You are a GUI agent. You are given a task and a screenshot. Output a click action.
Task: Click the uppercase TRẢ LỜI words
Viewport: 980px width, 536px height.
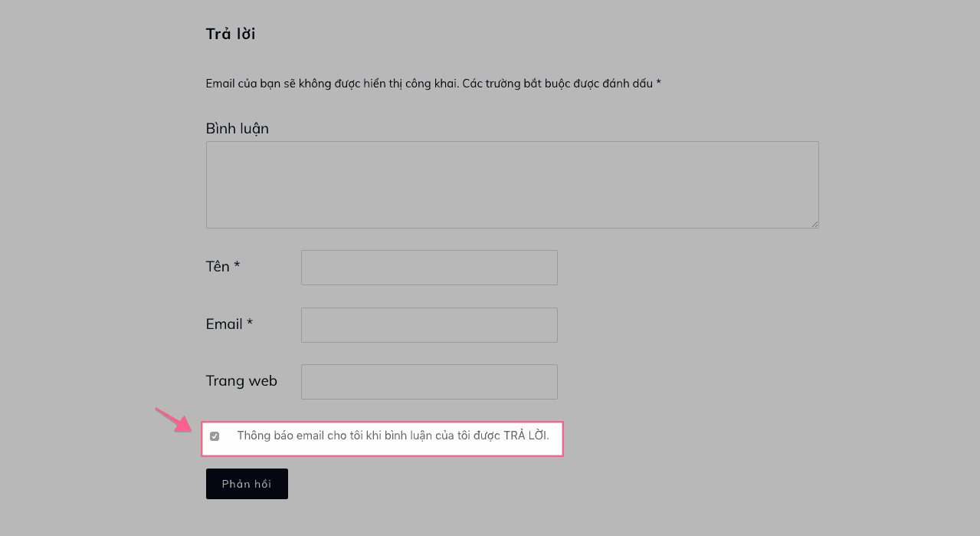click(525, 436)
